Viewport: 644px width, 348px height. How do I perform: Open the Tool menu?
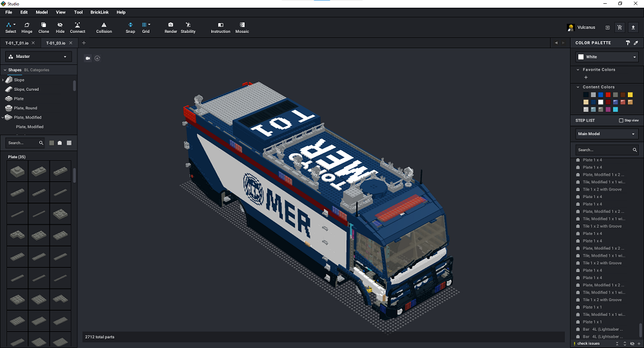coord(78,12)
